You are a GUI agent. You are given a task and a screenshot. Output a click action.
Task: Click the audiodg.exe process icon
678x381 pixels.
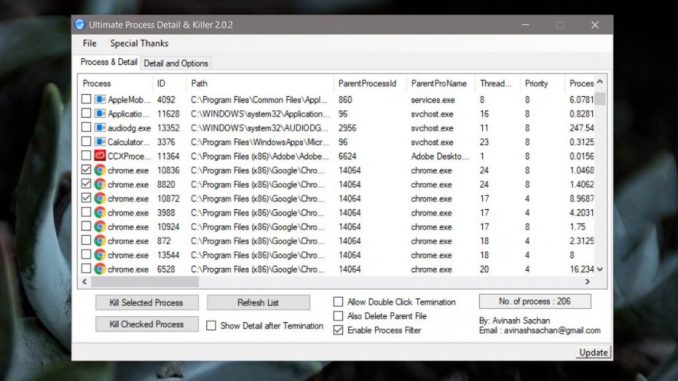point(100,128)
